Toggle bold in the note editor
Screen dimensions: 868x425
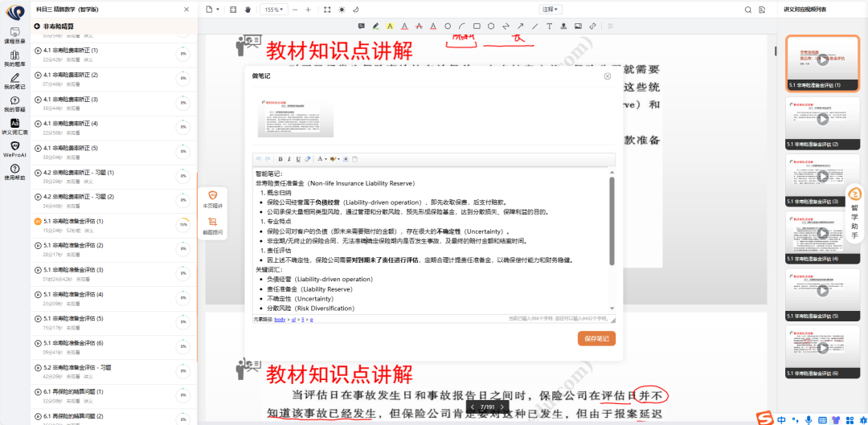click(279, 159)
